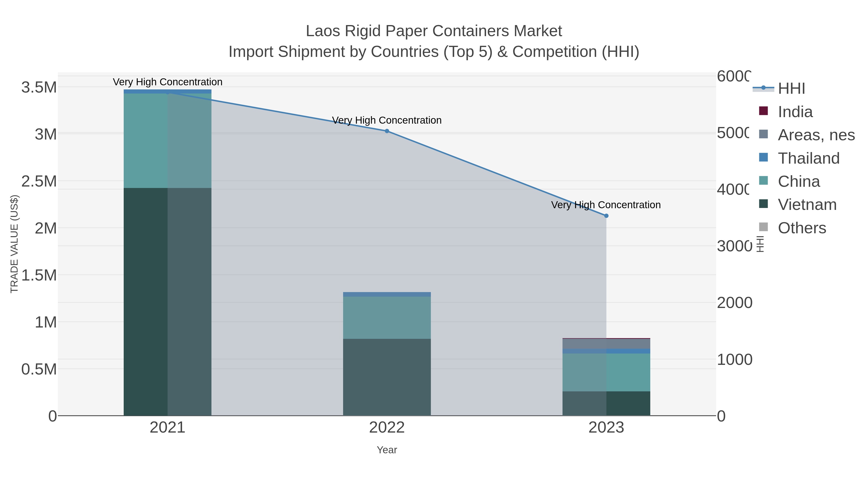Click the 3.5M y-axis tick label

click(39, 87)
